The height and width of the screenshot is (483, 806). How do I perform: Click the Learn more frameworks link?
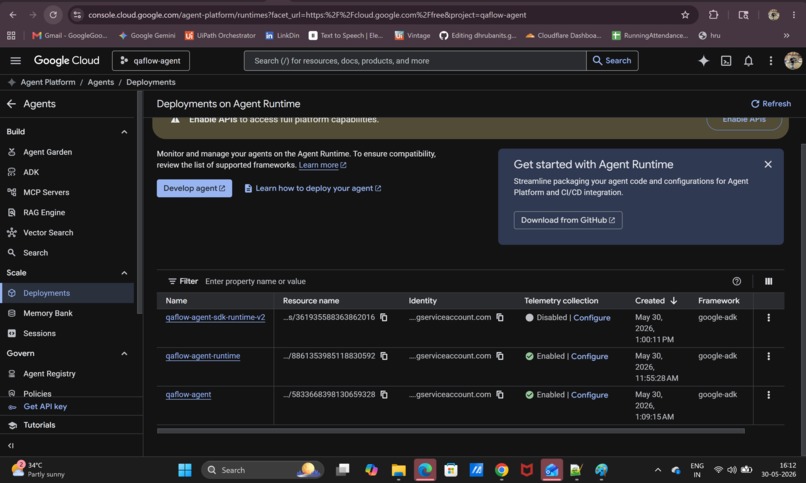(x=322, y=165)
